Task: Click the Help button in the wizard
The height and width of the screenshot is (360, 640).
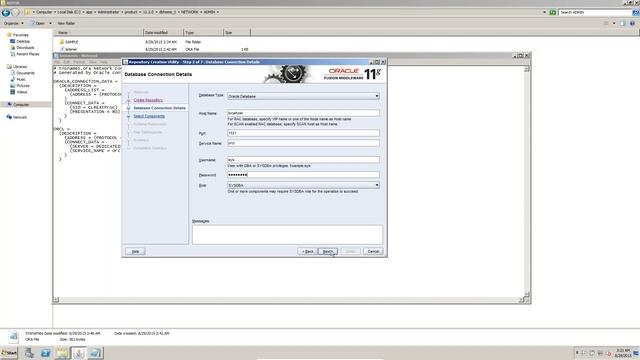Action: click(135, 251)
